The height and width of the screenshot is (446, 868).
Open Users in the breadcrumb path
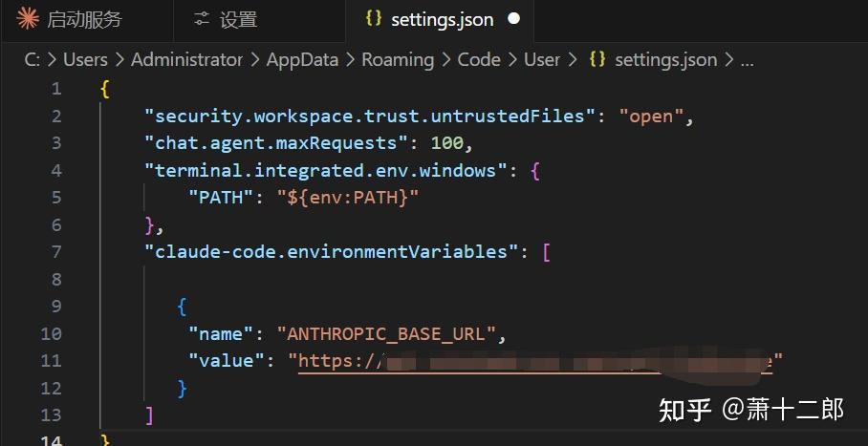[85, 60]
